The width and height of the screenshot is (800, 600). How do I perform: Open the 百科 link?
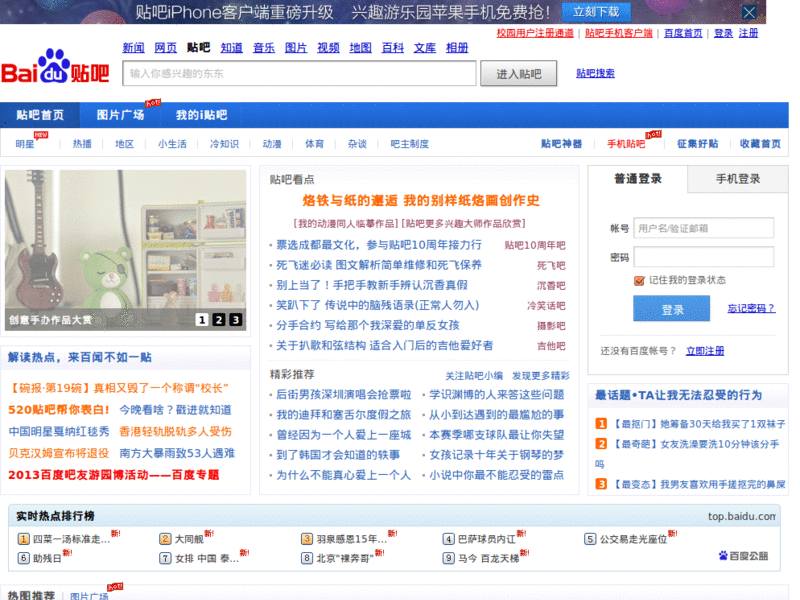click(392, 47)
